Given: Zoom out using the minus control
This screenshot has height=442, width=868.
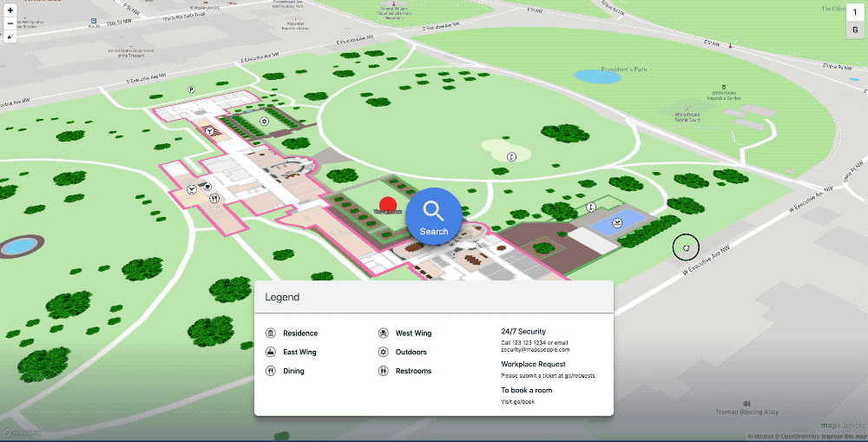Looking at the screenshot, I should click(x=10, y=23).
